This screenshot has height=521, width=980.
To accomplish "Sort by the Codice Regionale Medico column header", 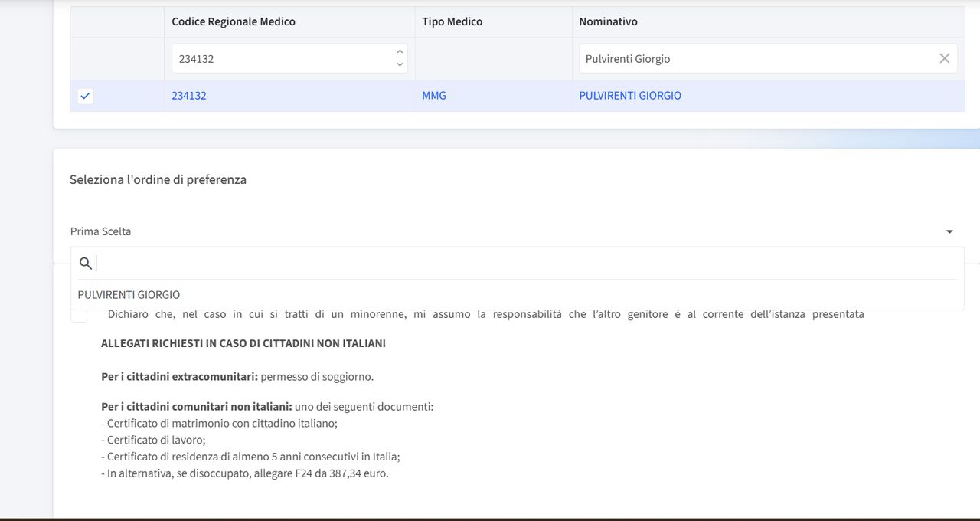I will click(x=234, y=21).
